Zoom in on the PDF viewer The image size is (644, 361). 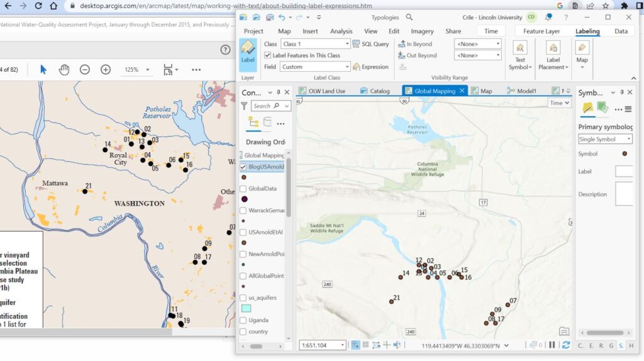[x=106, y=70]
